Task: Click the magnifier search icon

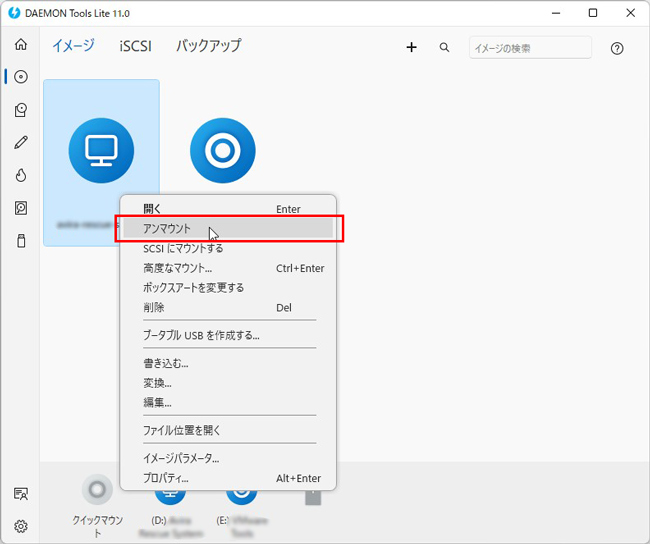Action: pyautogui.click(x=444, y=47)
